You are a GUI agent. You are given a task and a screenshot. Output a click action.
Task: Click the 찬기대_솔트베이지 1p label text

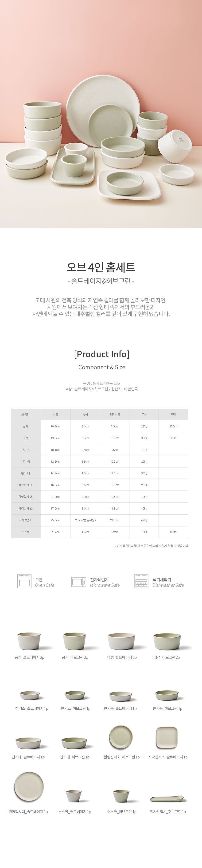coord(28,757)
